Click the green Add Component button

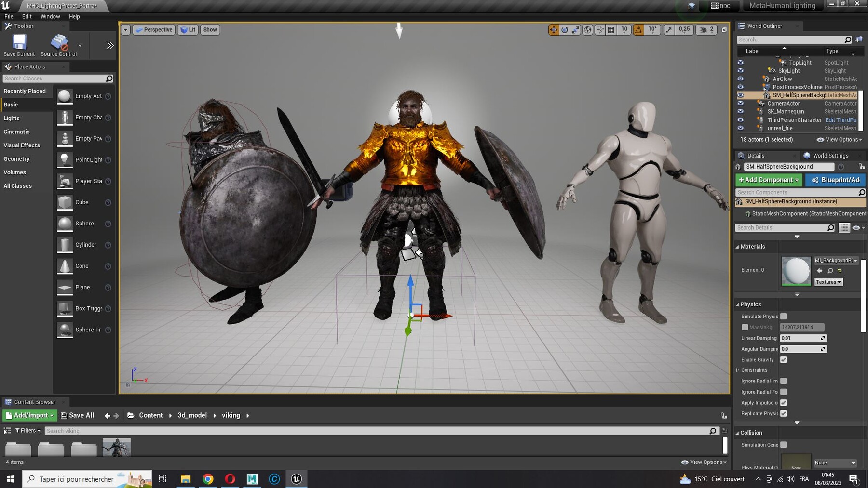click(768, 180)
